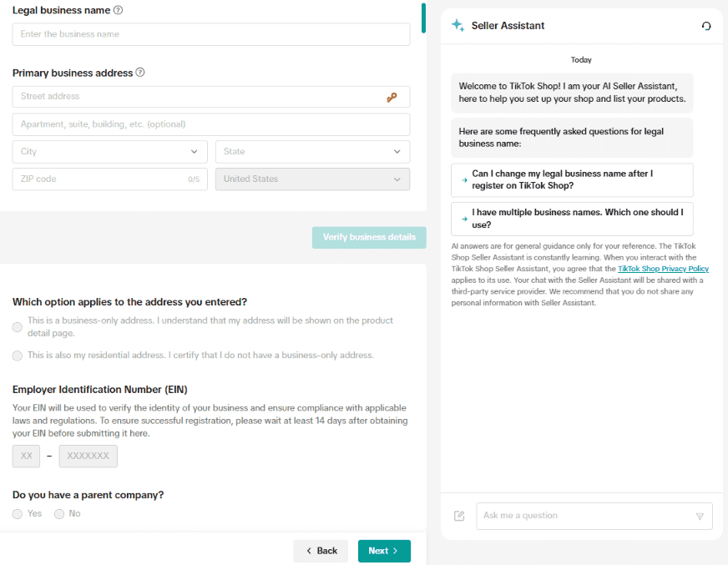
Task: Click the new chat edit icon
Action: point(459,516)
